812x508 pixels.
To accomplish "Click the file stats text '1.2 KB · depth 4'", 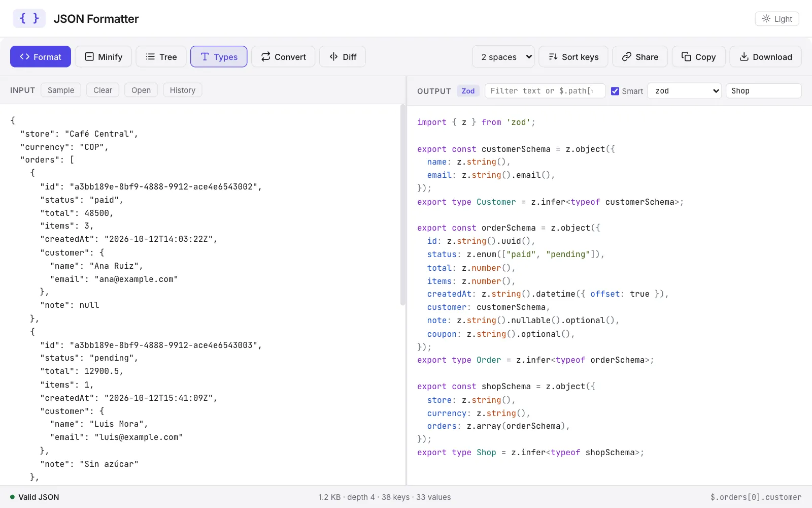I will pos(347,497).
